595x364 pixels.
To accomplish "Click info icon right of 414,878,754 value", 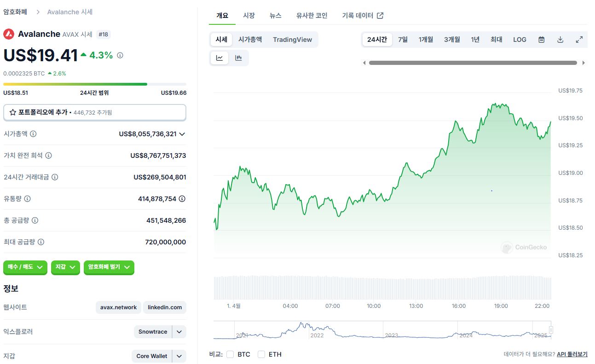I will click(182, 199).
